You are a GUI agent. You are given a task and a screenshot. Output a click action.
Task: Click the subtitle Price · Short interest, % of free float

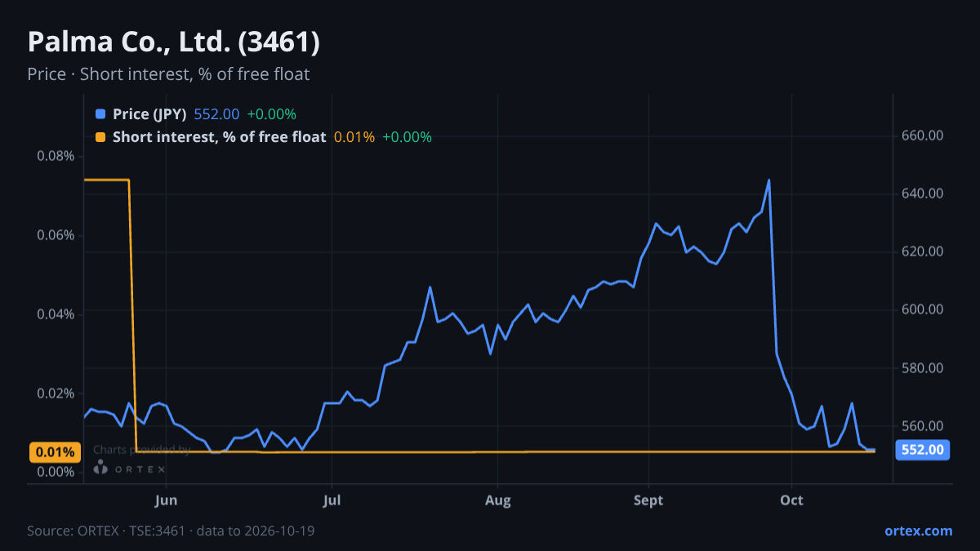168,74
